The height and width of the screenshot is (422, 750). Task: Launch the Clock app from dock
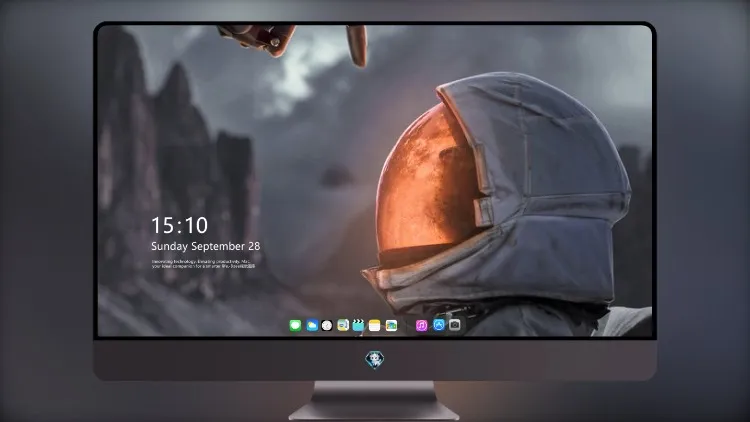[327, 326]
